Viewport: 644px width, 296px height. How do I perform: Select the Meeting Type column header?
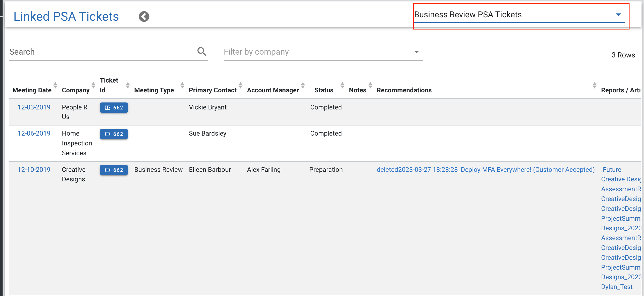coord(154,90)
